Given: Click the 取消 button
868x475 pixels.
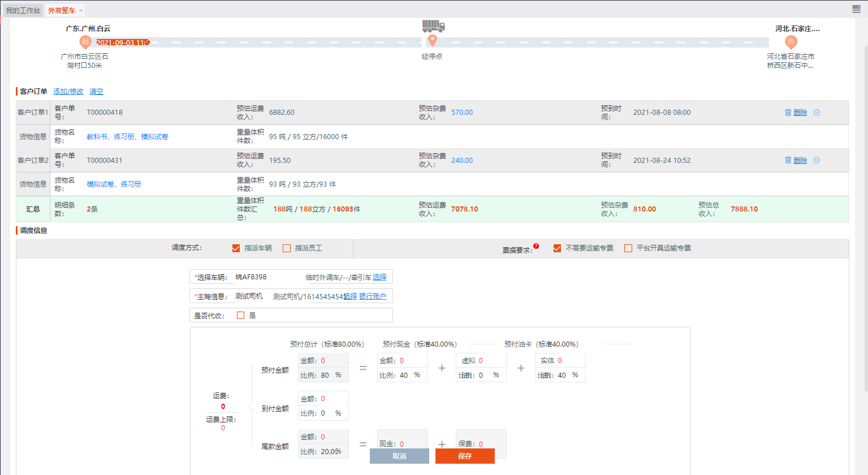Looking at the screenshot, I should pyautogui.click(x=399, y=456).
